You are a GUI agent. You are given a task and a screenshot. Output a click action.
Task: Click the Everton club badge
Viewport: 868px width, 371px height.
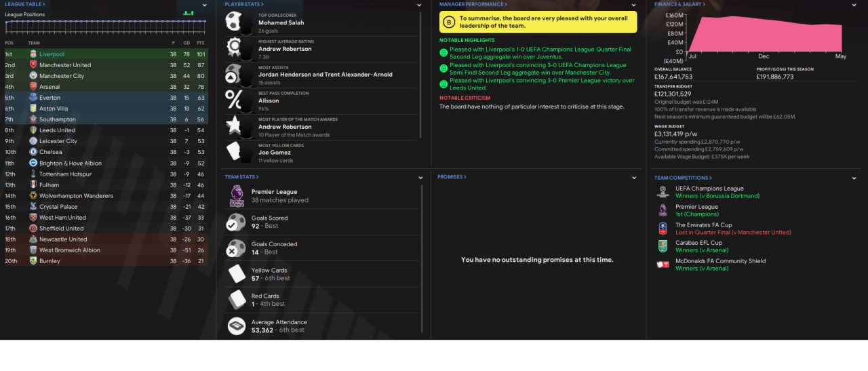coord(33,98)
